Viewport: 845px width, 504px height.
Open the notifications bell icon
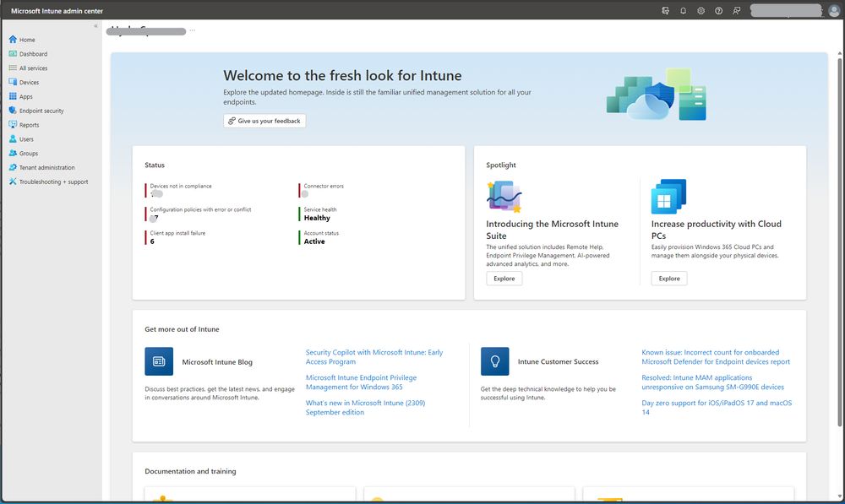coord(683,11)
